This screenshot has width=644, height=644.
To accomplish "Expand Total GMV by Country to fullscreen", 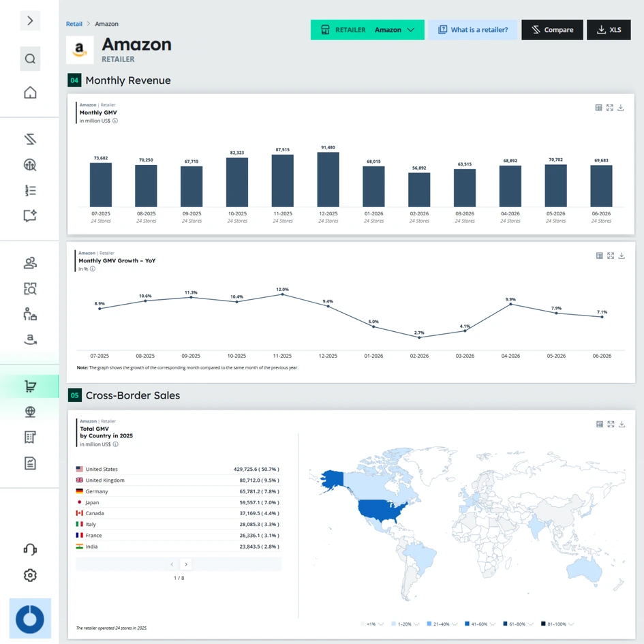I will (x=611, y=425).
